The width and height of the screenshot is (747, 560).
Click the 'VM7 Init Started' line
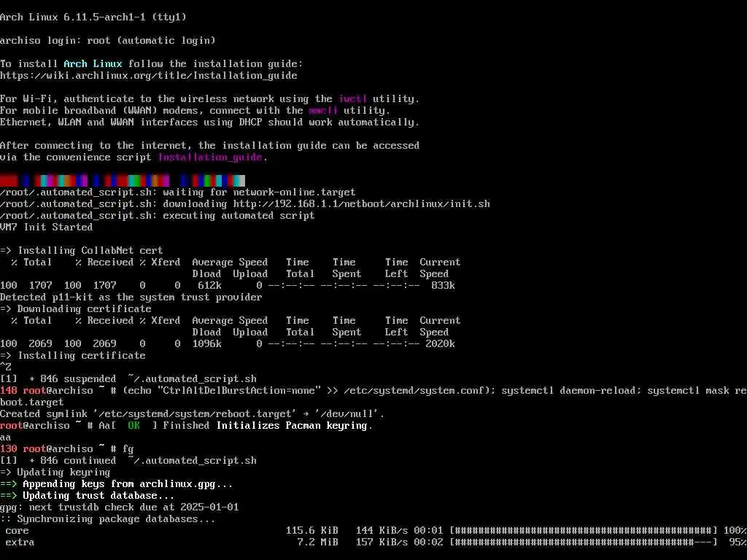(x=46, y=227)
